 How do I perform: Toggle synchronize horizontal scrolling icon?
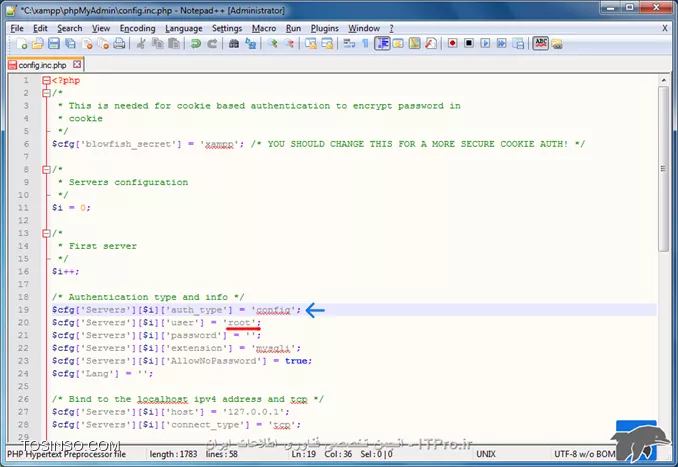(327, 44)
